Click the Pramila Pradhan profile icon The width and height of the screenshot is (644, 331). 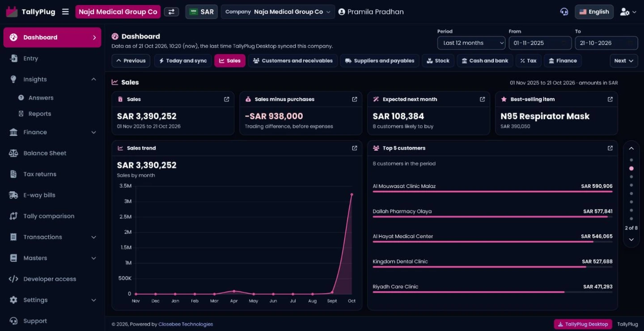[x=342, y=12]
